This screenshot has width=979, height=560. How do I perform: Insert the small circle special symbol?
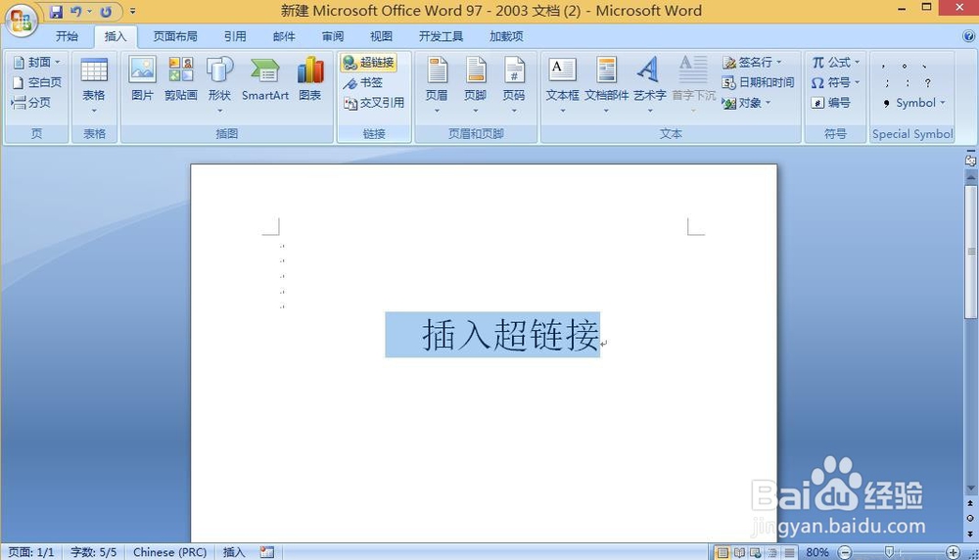(905, 65)
